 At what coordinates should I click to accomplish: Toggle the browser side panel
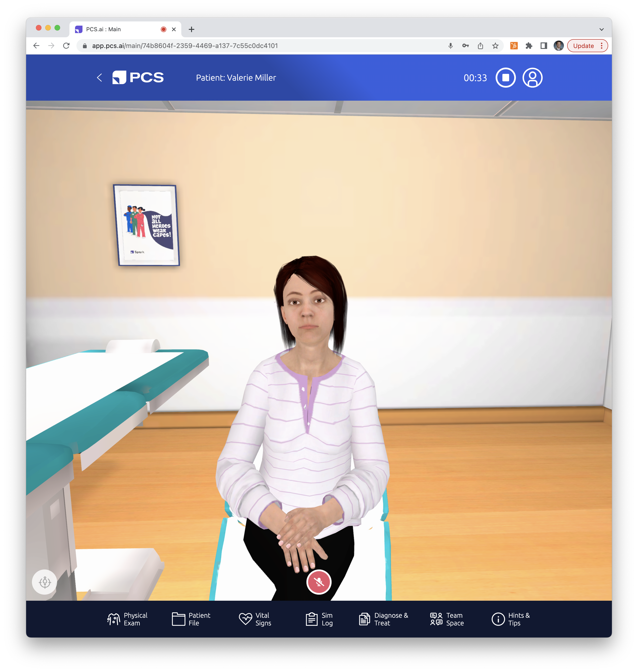click(543, 46)
